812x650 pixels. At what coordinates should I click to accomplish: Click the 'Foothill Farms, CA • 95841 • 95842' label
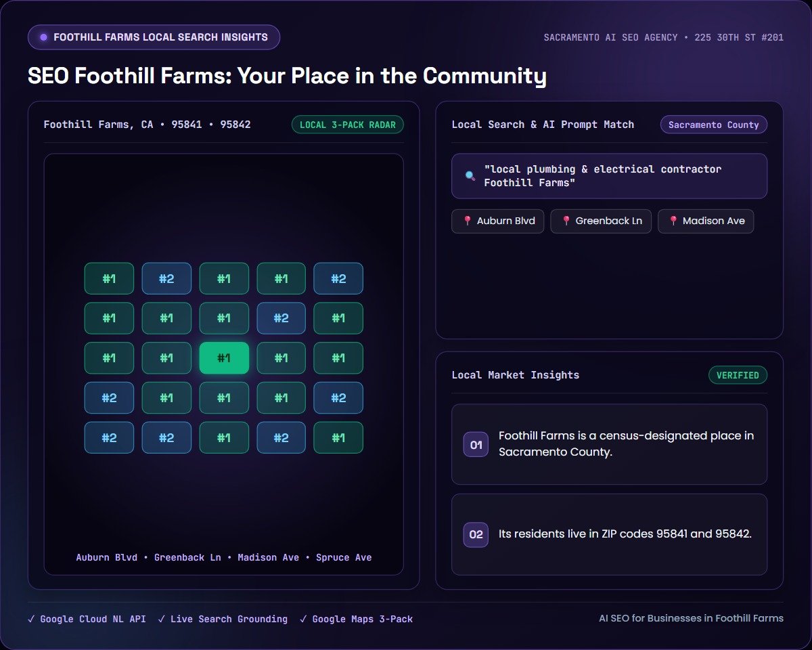coord(147,125)
